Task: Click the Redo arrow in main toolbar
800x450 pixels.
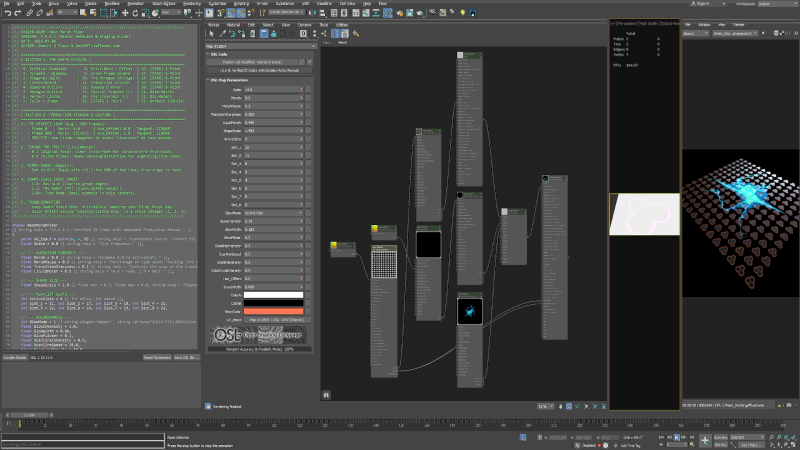Action: click(18, 12)
